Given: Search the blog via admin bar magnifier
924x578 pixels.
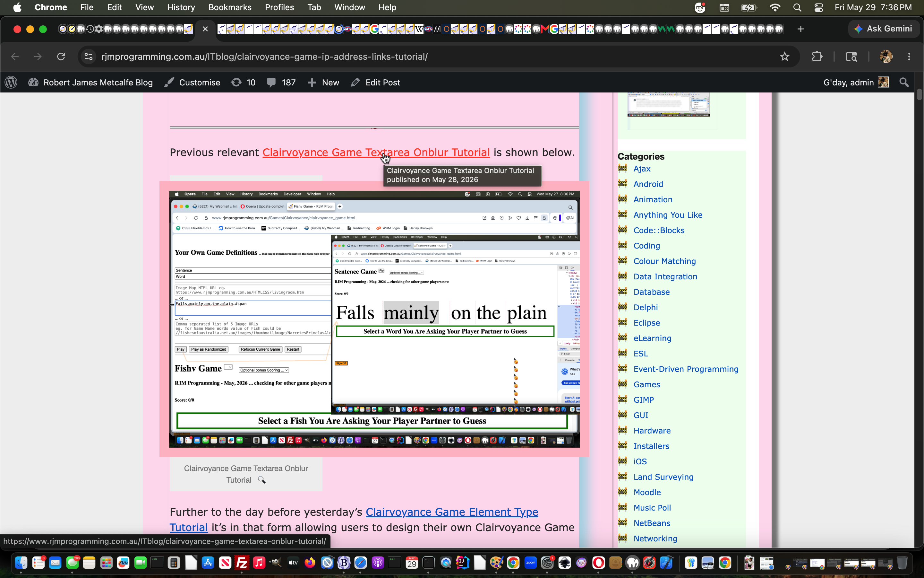Looking at the screenshot, I should [904, 83].
